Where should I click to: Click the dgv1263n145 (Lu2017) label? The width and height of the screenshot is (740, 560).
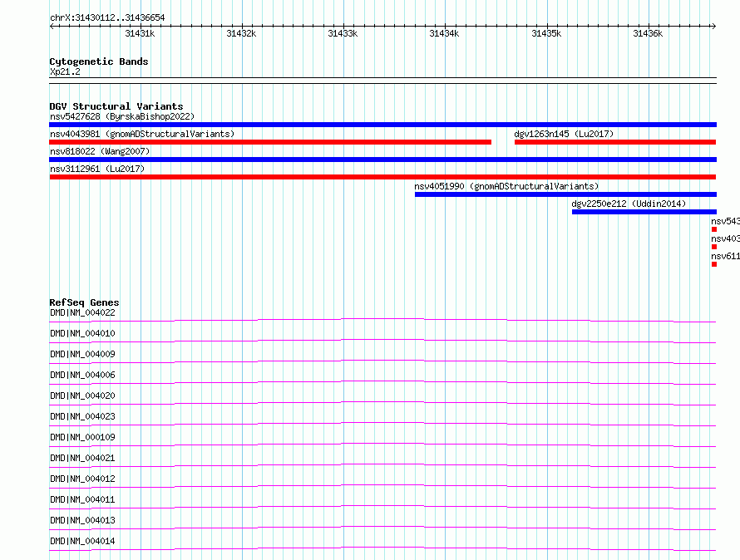click(x=564, y=134)
